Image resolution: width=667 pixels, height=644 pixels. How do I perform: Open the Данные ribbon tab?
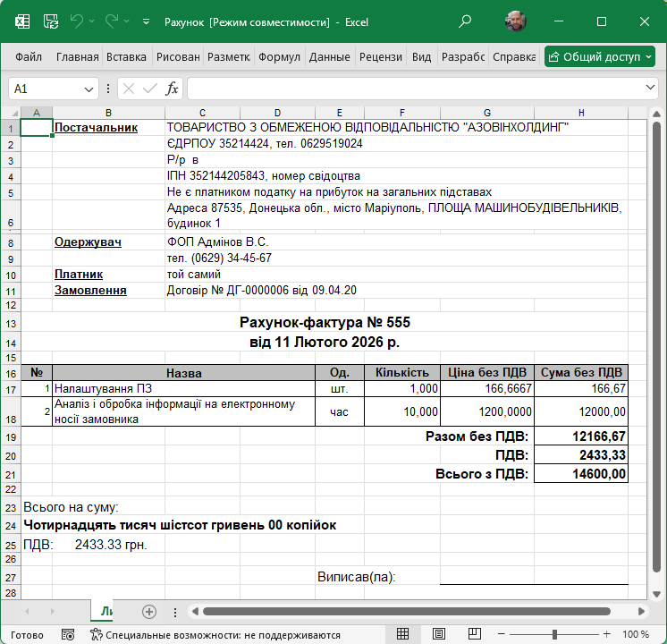[329, 56]
